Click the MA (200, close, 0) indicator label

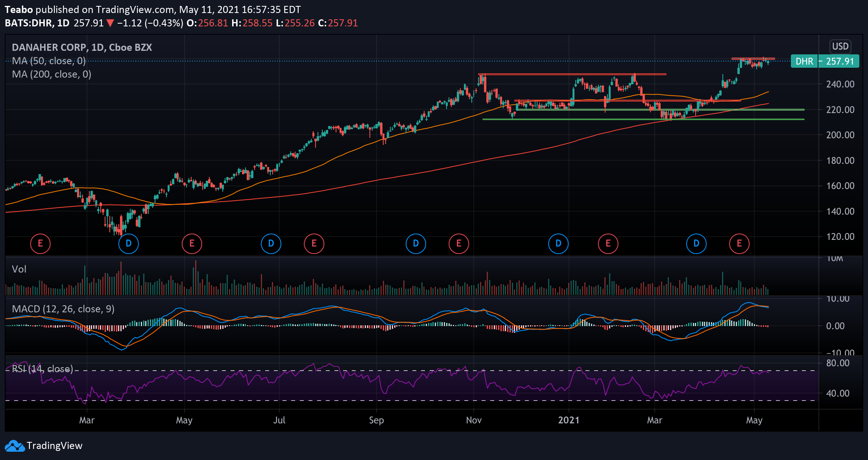pos(52,74)
